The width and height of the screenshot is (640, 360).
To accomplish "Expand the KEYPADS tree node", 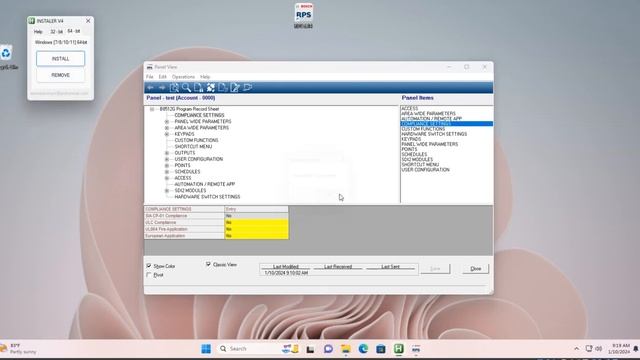I will coord(167,134).
